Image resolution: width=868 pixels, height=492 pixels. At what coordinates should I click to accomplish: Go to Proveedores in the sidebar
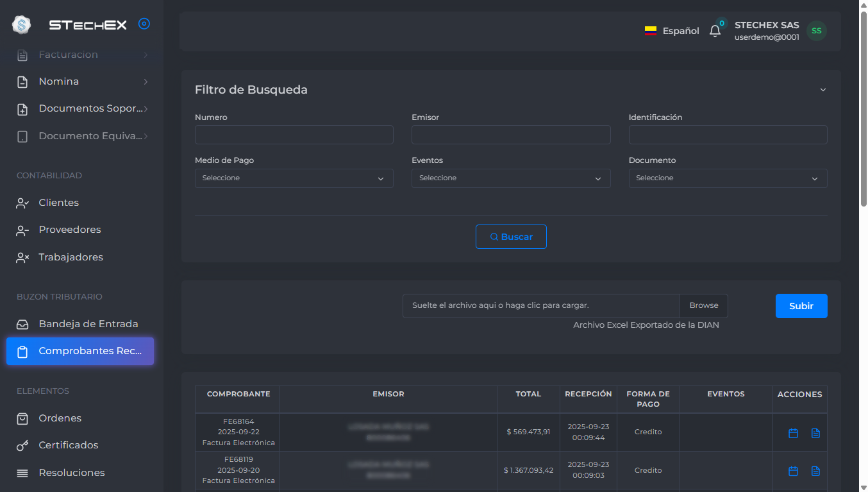(69, 230)
